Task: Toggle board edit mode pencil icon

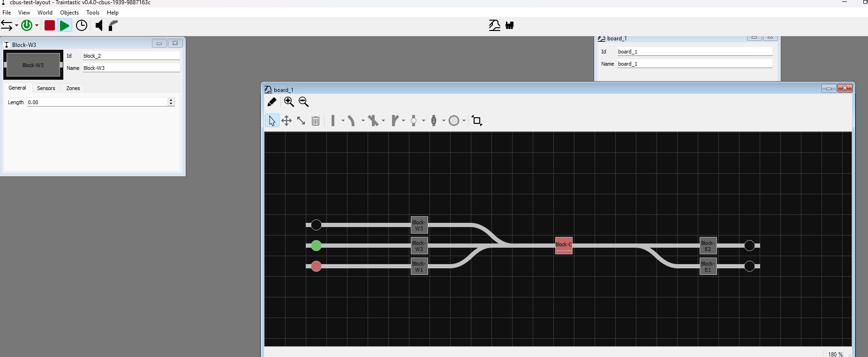Action: (272, 102)
